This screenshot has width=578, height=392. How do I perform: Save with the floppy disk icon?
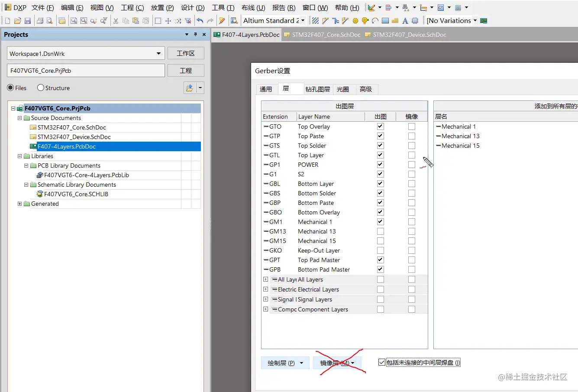(x=27, y=21)
